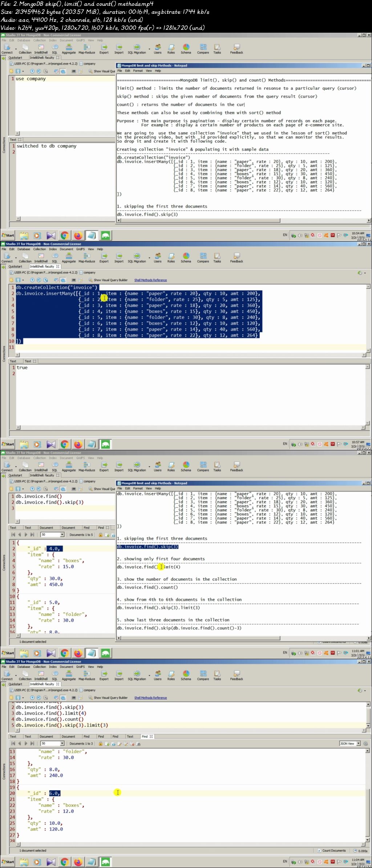
Task: Click Connect icon in the 10:54 AM frame
Action: pyautogui.click(x=7, y=49)
